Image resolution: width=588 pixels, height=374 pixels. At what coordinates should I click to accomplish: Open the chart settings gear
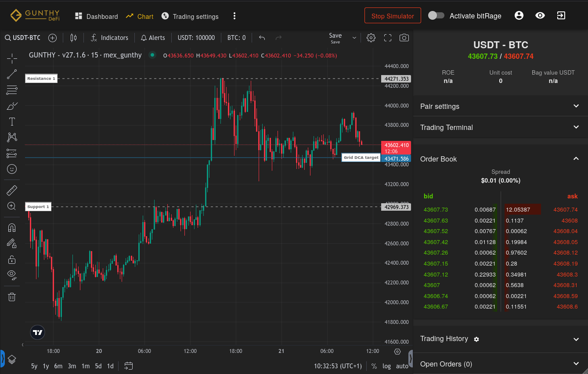371,38
